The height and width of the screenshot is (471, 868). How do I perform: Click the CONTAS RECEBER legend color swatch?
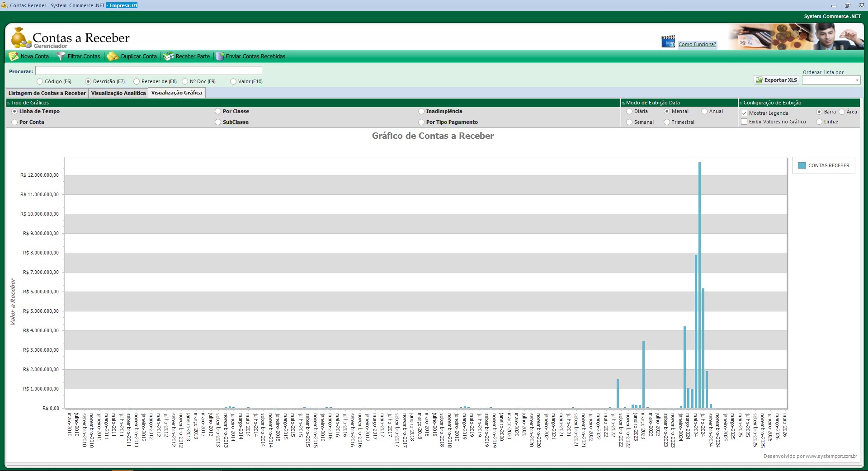coord(802,165)
